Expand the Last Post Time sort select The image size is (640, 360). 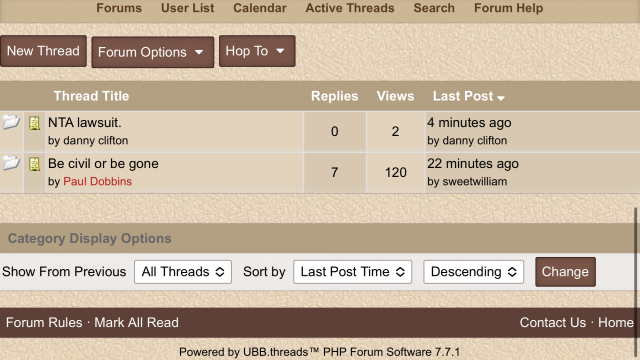[352, 272]
